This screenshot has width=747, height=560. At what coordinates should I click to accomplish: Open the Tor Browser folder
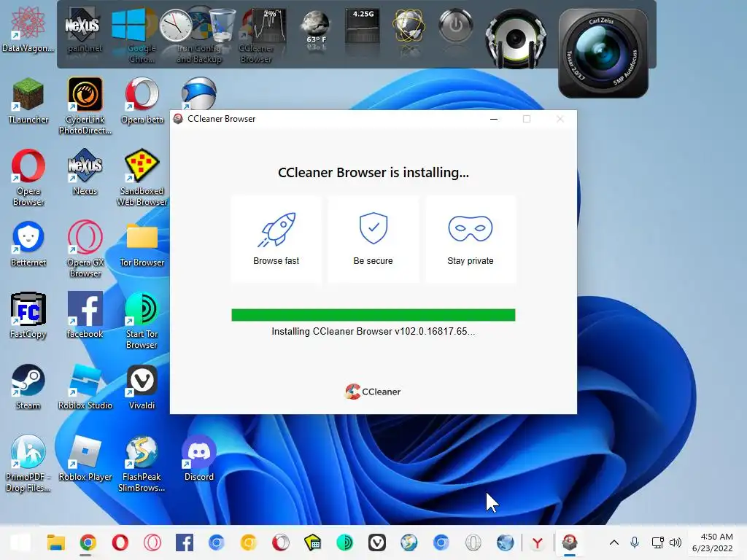click(x=142, y=244)
